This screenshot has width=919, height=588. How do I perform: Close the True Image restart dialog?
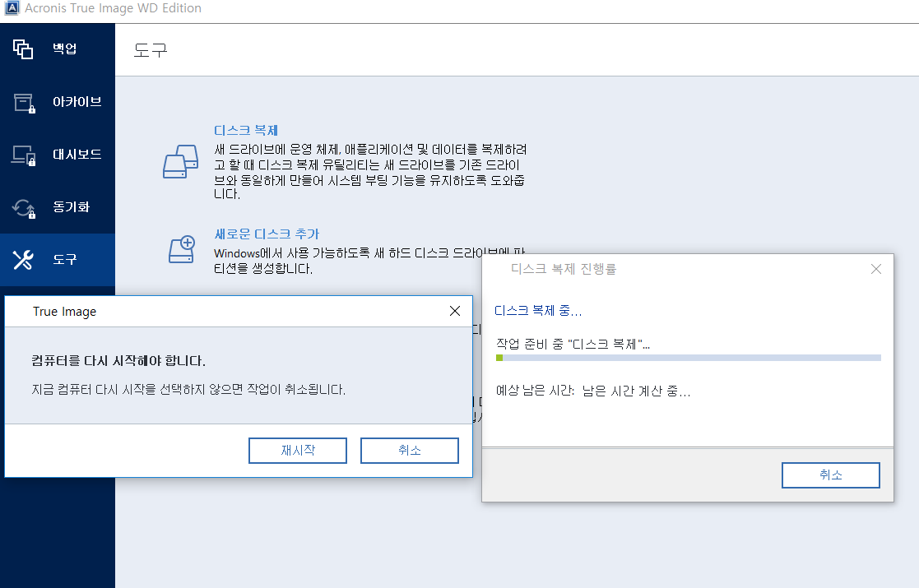coord(455,311)
